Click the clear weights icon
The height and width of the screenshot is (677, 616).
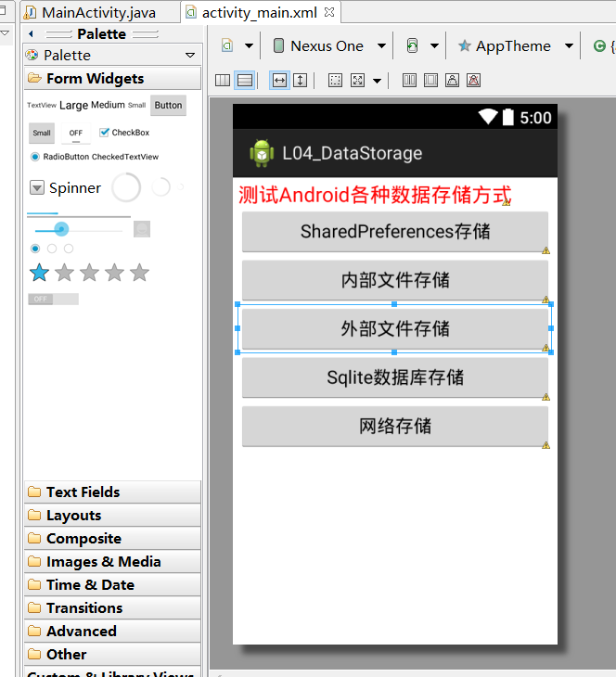tap(473, 81)
